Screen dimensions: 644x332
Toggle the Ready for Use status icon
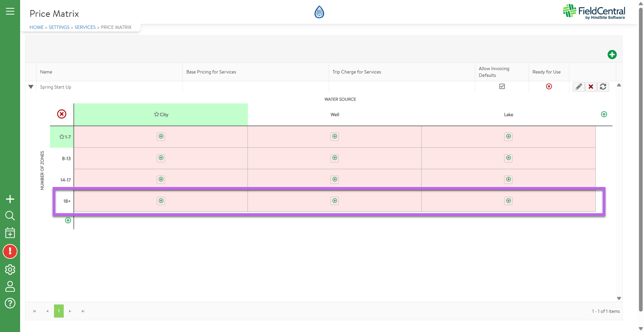(x=549, y=87)
